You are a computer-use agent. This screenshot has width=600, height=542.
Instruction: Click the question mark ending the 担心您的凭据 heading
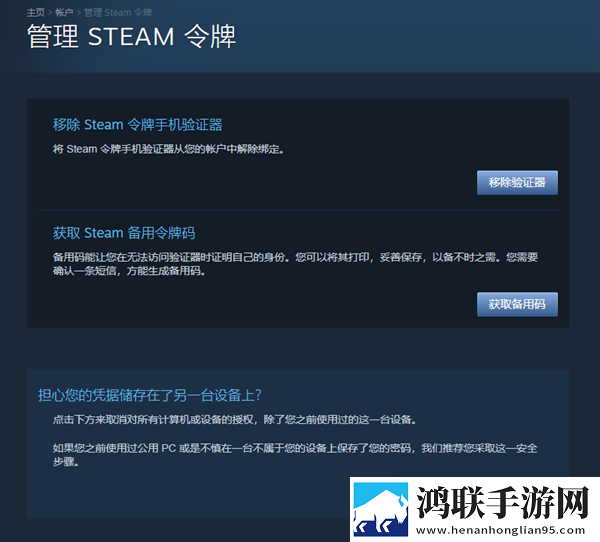point(258,395)
